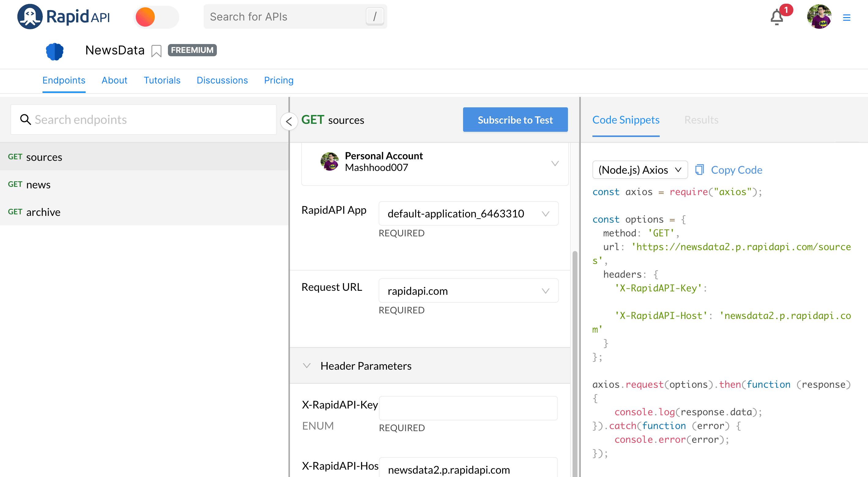Select the GET news endpoint

point(144,185)
